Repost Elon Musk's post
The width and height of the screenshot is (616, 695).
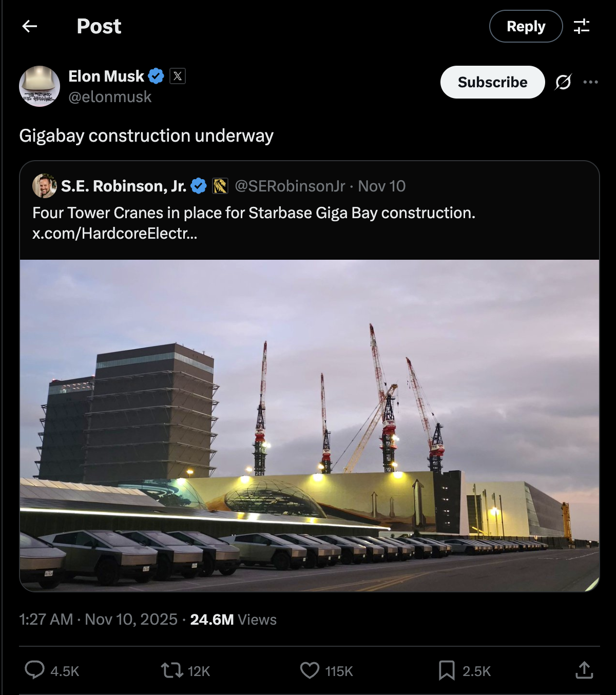tap(172, 670)
